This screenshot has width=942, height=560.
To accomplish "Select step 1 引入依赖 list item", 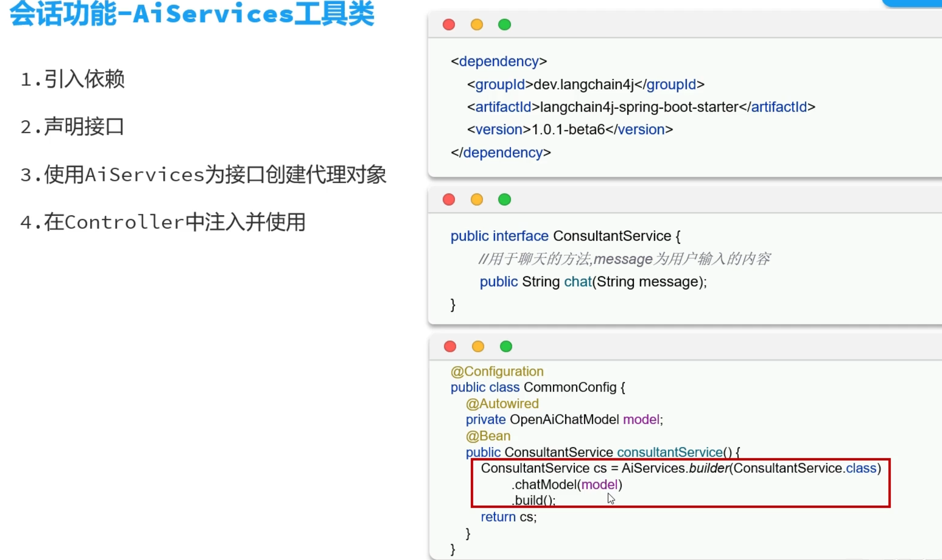I will (73, 79).
